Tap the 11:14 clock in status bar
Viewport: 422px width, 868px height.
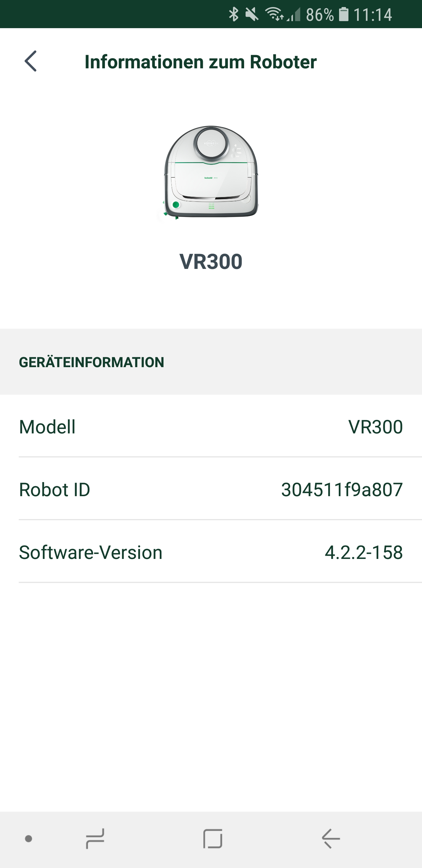pos(373,15)
